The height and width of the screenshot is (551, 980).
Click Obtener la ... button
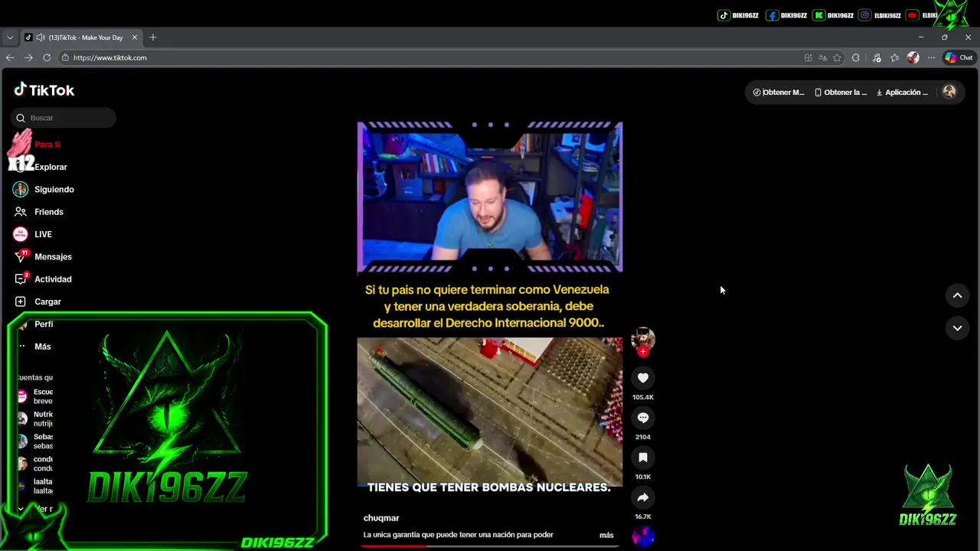point(841,92)
